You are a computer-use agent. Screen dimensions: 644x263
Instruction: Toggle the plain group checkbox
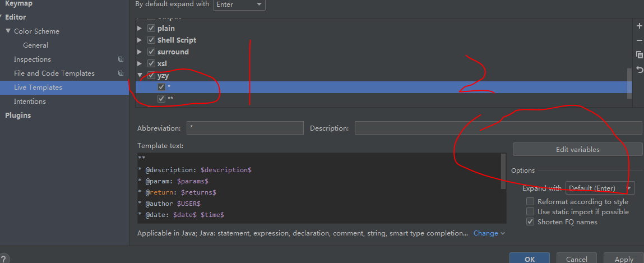pyautogui.click(x=151, y=29)
